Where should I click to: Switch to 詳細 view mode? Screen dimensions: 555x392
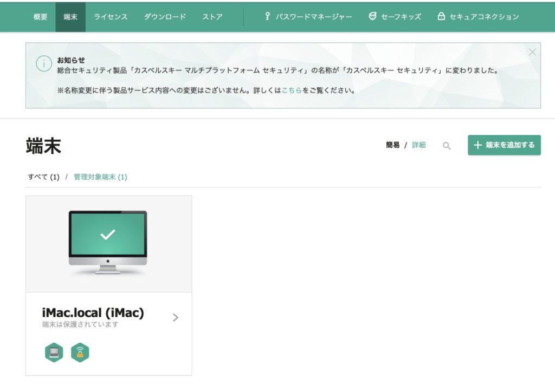(x=419, y=145)
